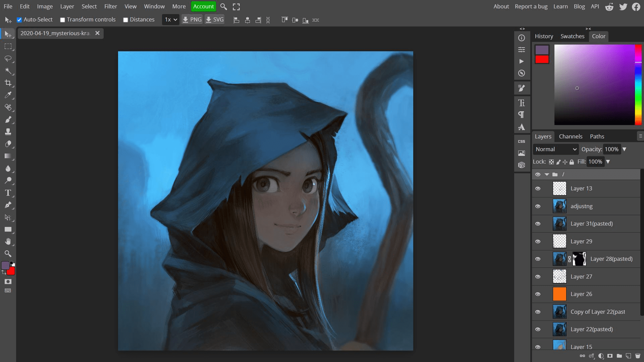Open the blending mode dropdown
This screenshot has width=644, height=362.
(x=555, y=149)
